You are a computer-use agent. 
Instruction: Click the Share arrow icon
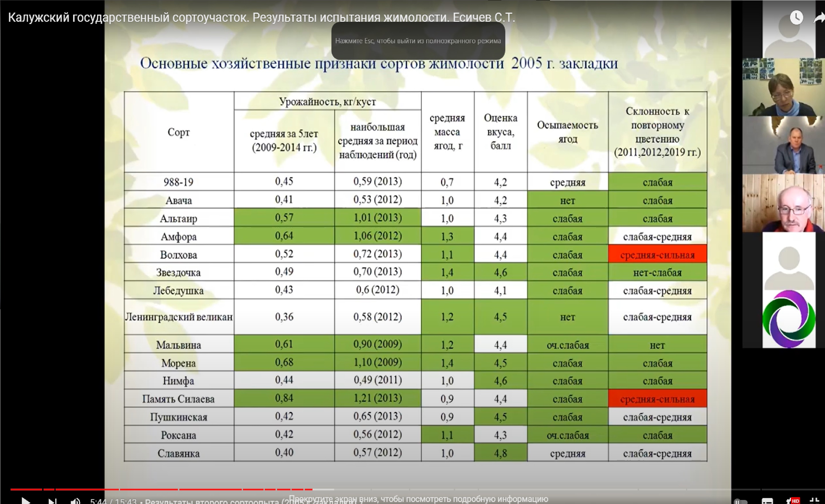tap(819, 17)
